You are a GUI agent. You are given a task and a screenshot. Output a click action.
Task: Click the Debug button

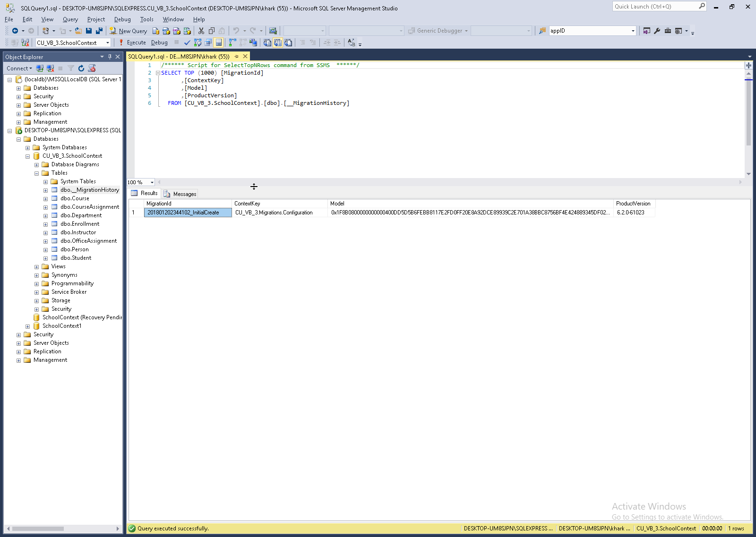coord(159,43)
